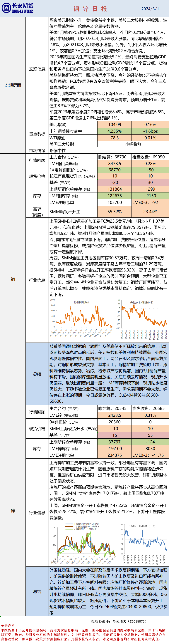This screenshot has height=644, width=169.
Task: Click the LME0-3：-92 cell
Action: coord(150,202)
